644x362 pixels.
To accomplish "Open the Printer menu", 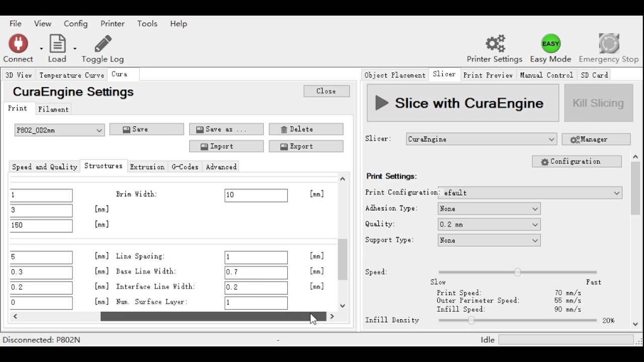I will [x=112, y=24].
